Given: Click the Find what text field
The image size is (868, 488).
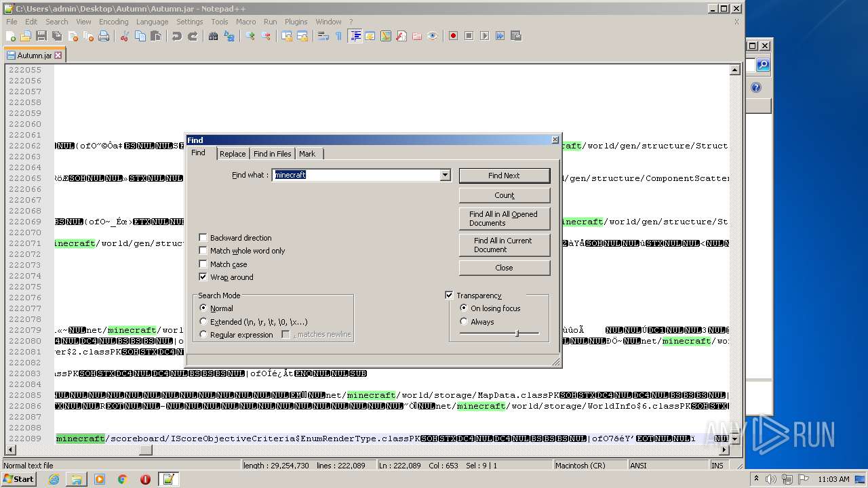Looking at the screenshot, I should coord(356,175).
